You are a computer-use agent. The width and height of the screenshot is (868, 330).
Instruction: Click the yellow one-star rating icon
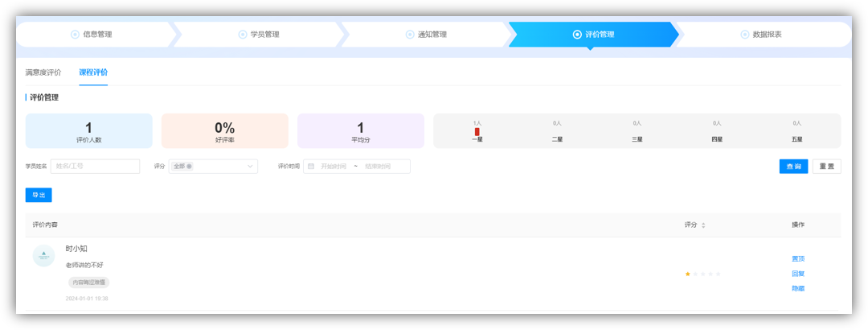(x=687, y=274)
